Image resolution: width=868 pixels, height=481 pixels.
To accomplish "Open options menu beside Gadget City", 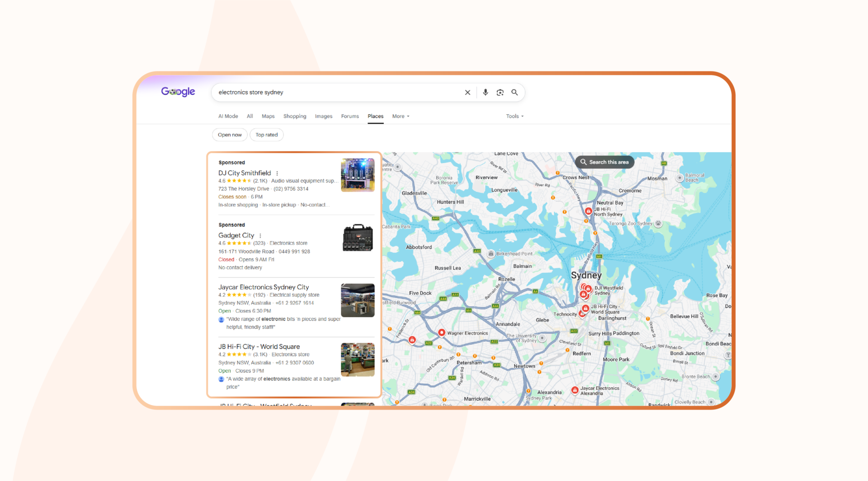I will [260, 236].
